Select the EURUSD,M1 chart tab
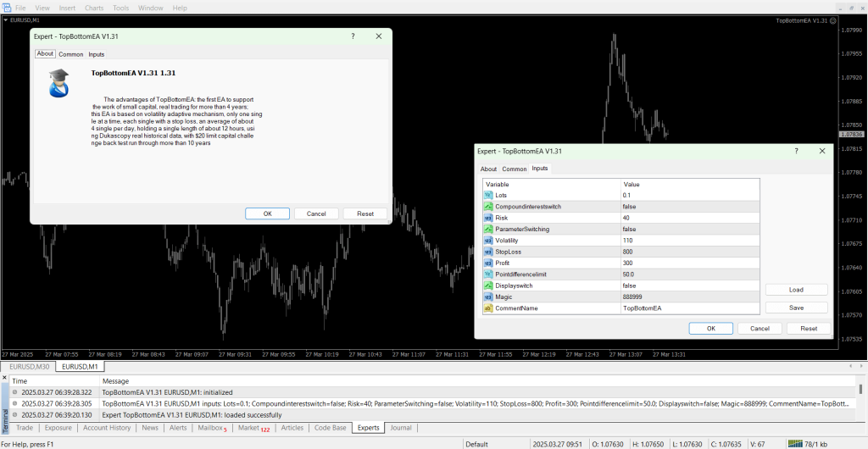Image resolution: width=868 pixels, height=449 pixels. click(x=80, y=366)
